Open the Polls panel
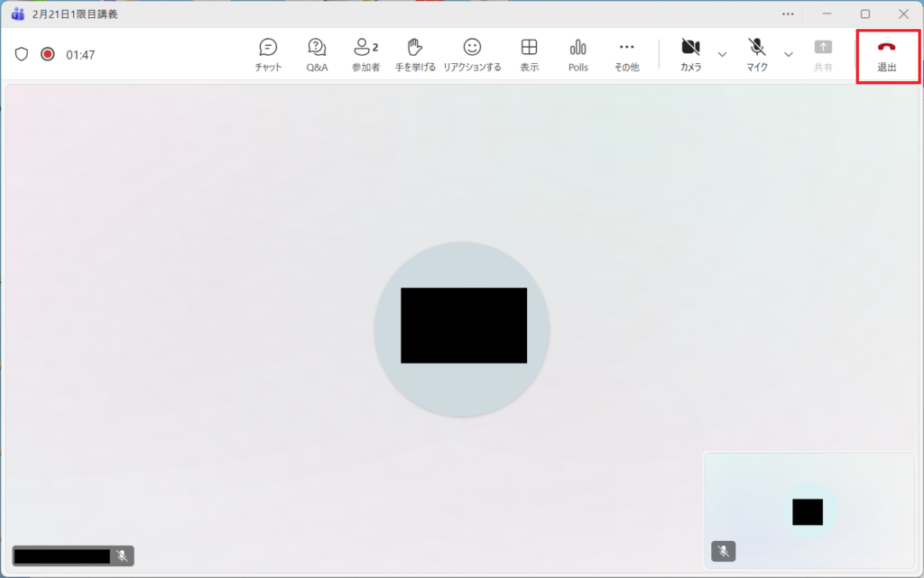 click(x=578, y=55)
